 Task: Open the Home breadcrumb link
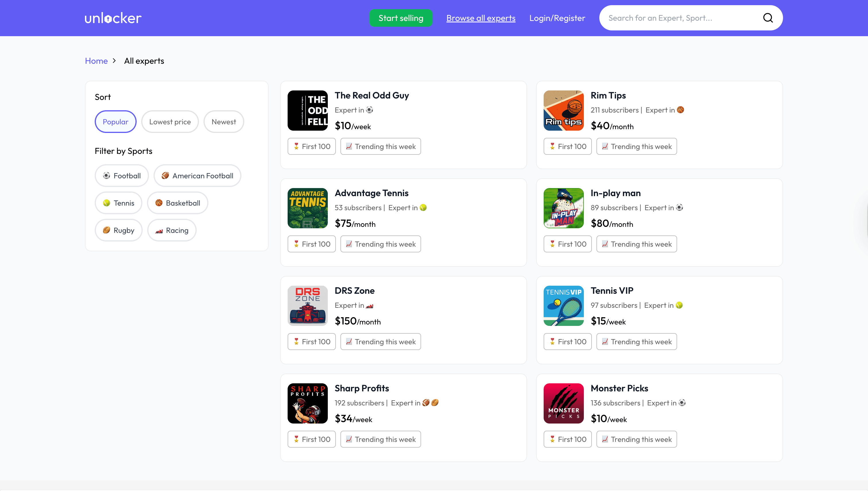click(x=96, y=61)
